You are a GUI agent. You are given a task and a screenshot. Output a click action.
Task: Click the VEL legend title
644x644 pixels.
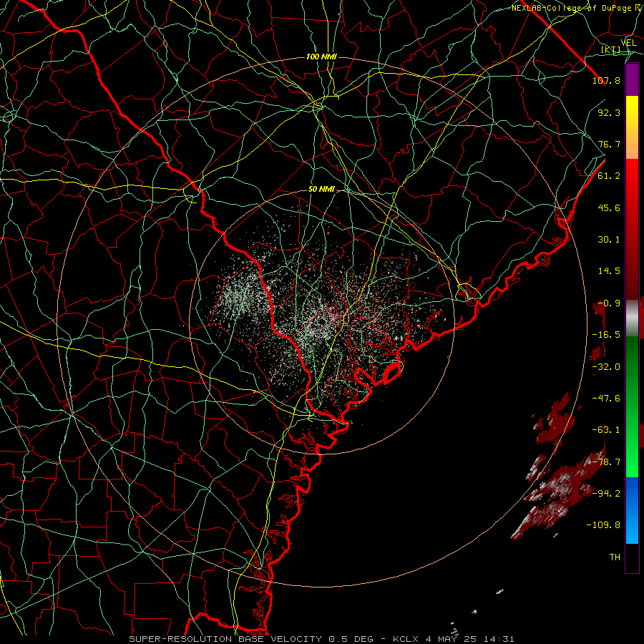pyautogui.click(x=629, y=43)
